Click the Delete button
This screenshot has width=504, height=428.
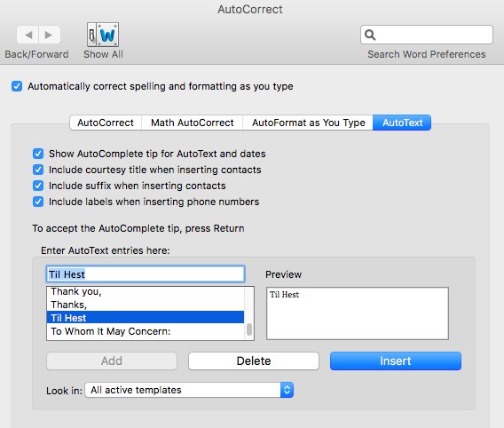point(254,361)
